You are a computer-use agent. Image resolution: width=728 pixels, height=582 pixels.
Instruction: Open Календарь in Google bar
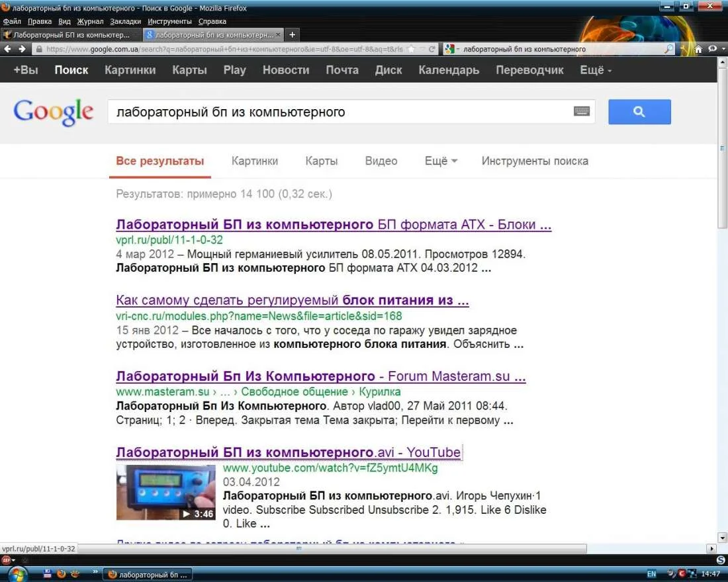(449, 69)
